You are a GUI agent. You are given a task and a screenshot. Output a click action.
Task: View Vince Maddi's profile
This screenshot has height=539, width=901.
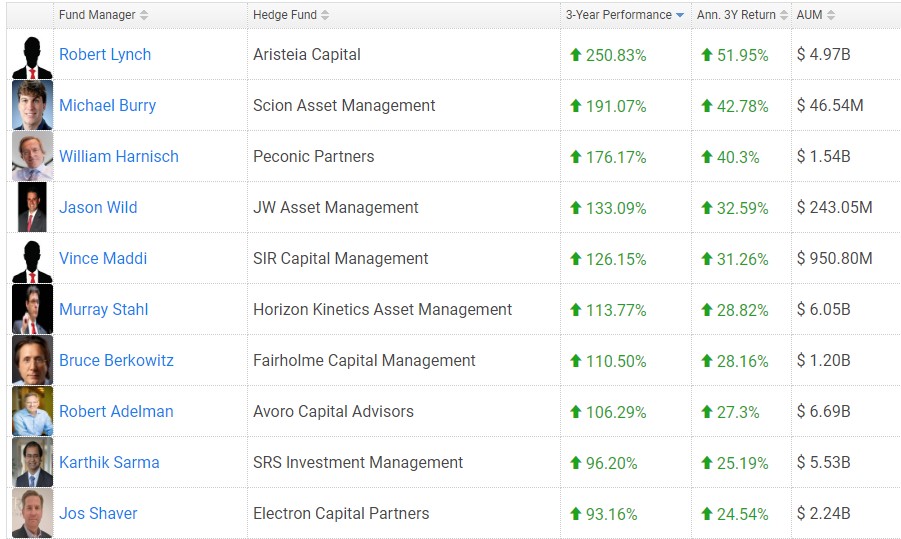pyautogui.click(x=103, y=259)
